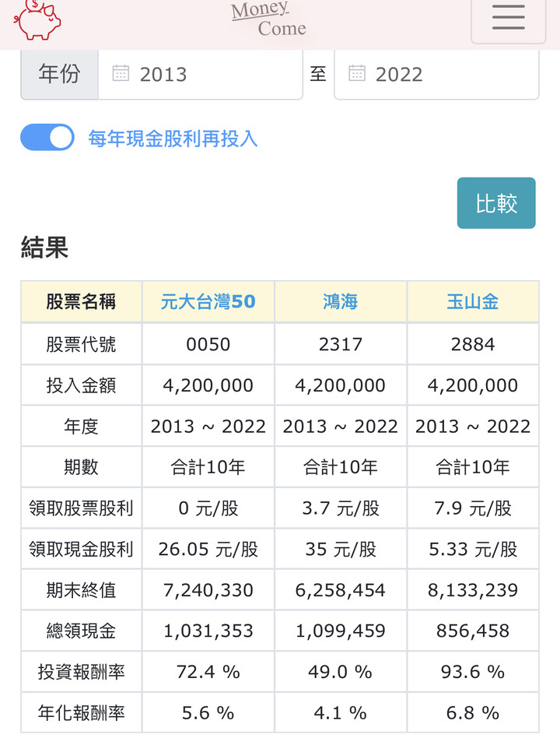Click the 領取現金股利 row label

coord(82,549)
